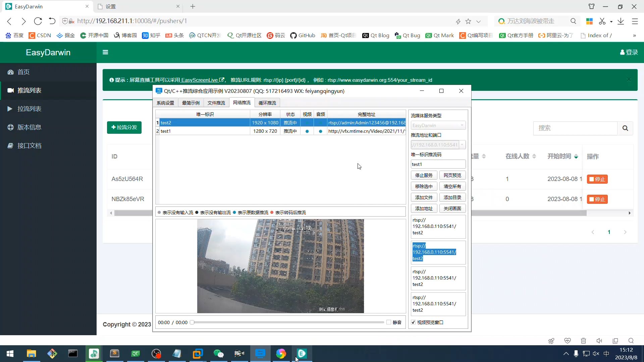Image resolution: width=644 pixels, height=362 pixels.
Task: Stop the As5zU564R stream
Action: click(597, 179)
